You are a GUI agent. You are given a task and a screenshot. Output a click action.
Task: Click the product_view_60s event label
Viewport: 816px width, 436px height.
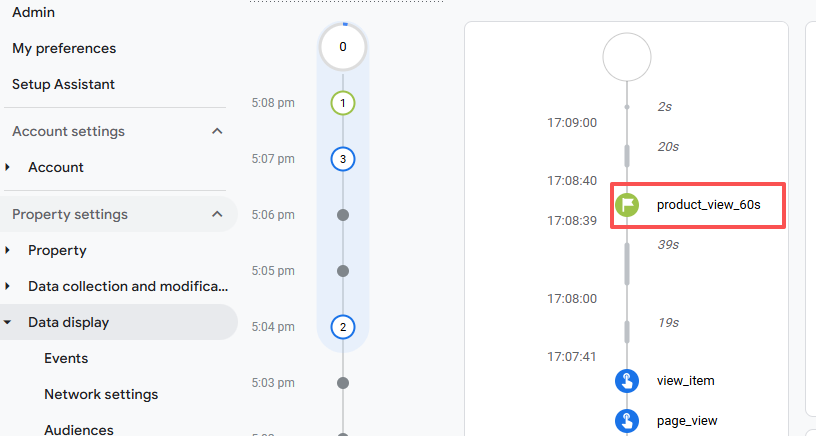click(709, 205)
